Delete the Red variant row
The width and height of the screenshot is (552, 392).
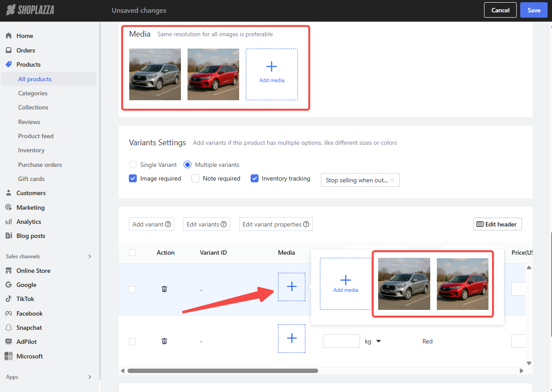click(x=164, y=341)
